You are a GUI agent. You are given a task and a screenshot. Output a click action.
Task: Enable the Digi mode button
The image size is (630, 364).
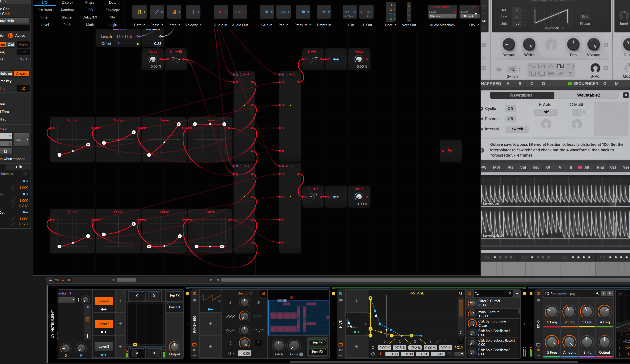[x=11, y=45]
